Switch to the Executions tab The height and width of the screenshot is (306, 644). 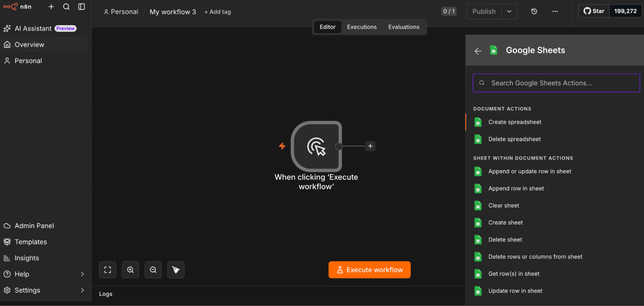(x=361, y=27)
